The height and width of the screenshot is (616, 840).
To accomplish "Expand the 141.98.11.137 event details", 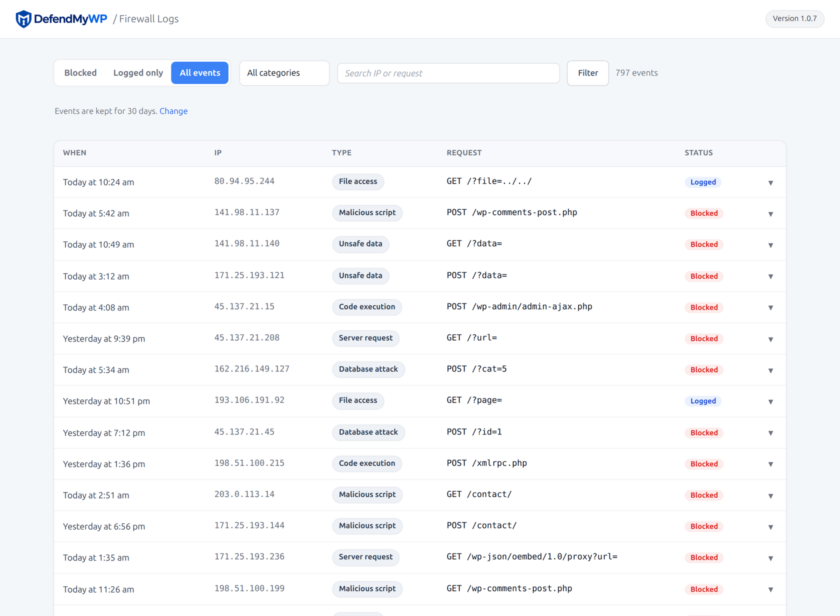I will pyautogui.click(x=770, y=214).
